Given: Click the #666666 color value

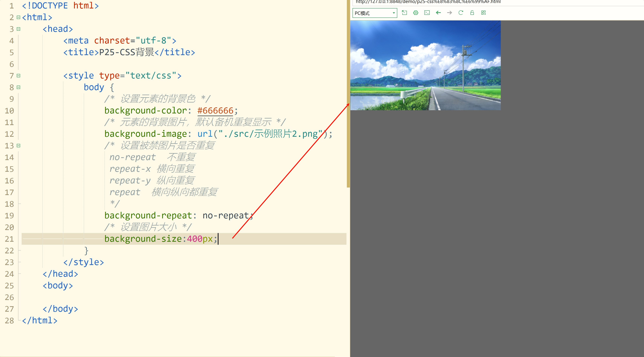Looking at the screenshot, I should click(215, 110).
